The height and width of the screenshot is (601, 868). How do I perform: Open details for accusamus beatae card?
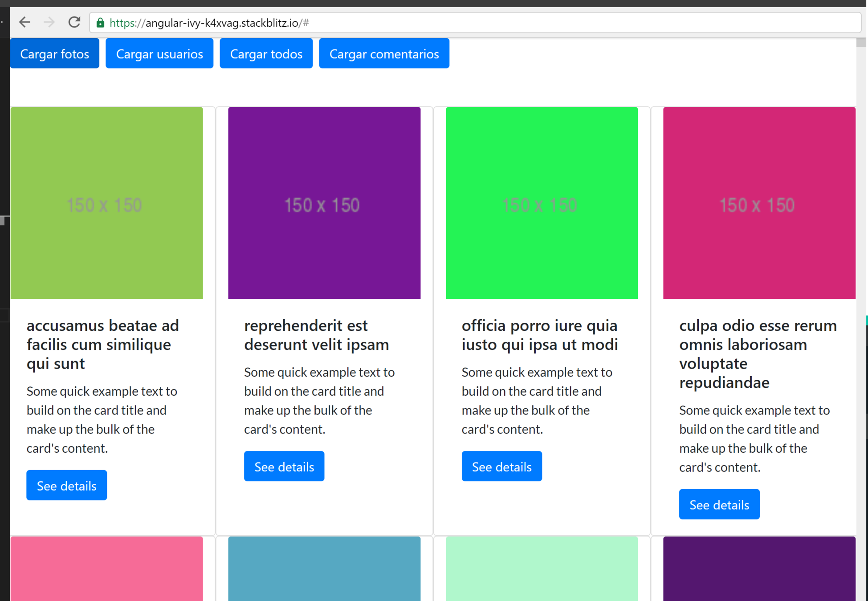tap(66, 485)
